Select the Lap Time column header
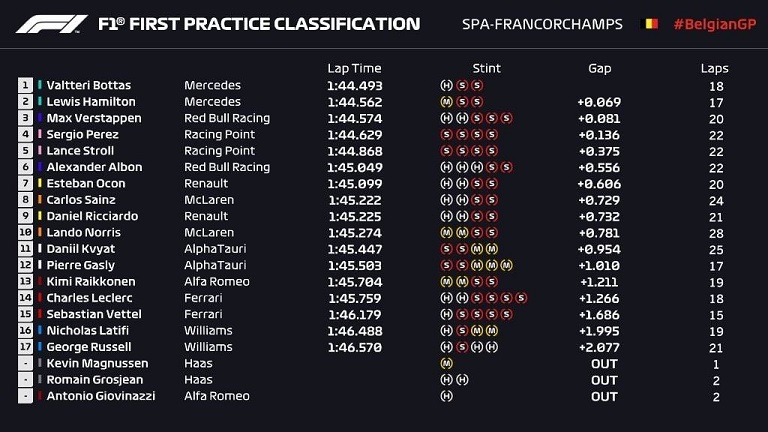The height and width of the screenshot is (432, 768). click(354, 68)
